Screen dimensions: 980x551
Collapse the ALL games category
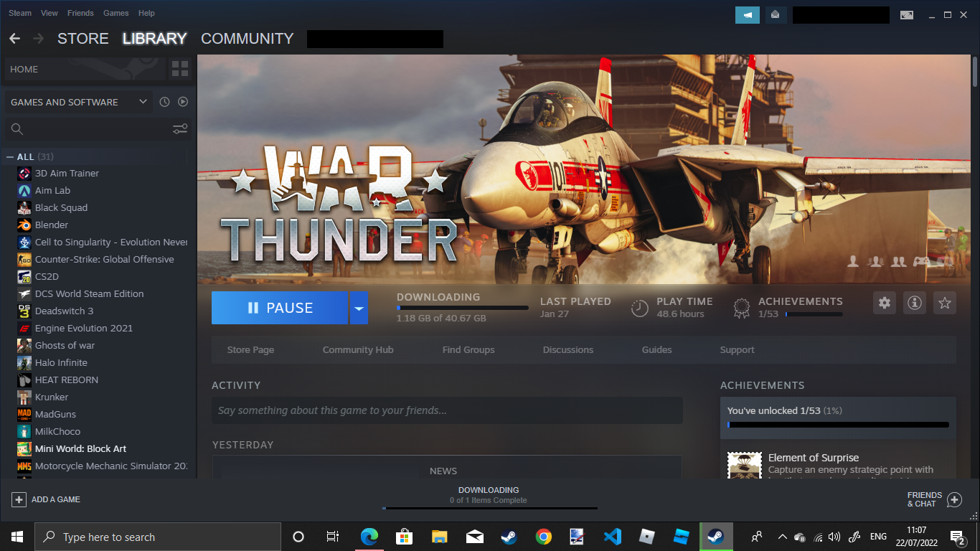10,156
